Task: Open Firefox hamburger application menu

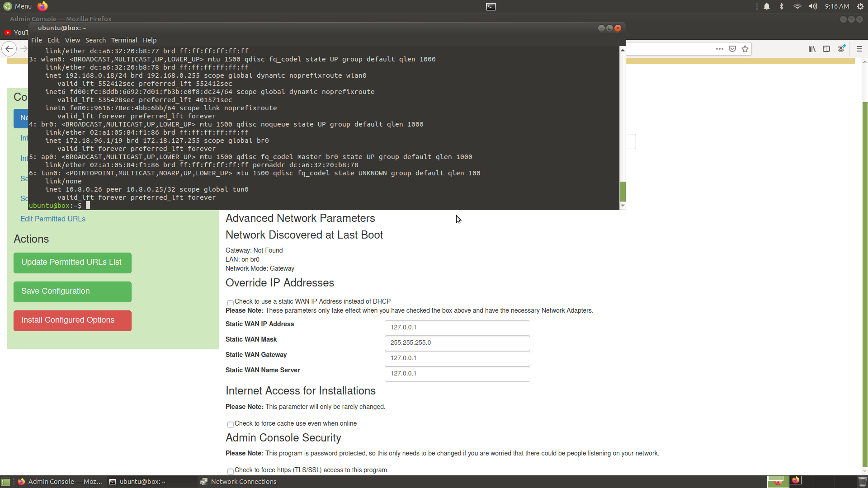Action: [859, 49]
